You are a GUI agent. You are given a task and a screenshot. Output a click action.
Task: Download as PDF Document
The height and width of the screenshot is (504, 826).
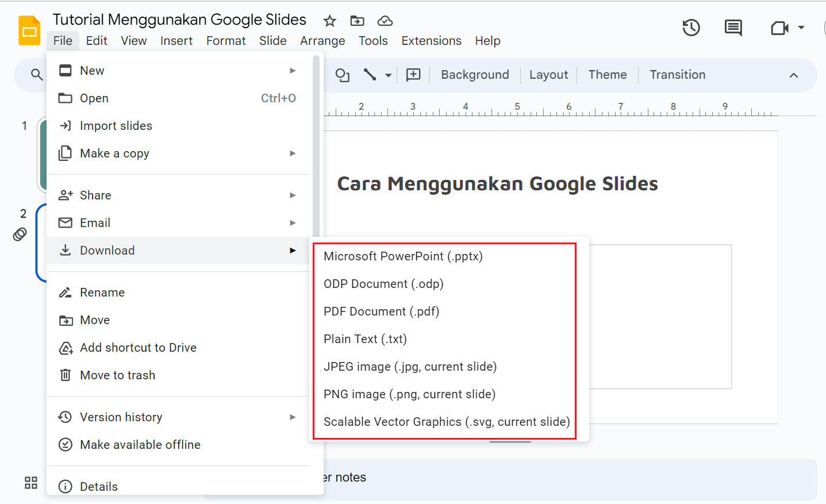click(x=381, y=311)
